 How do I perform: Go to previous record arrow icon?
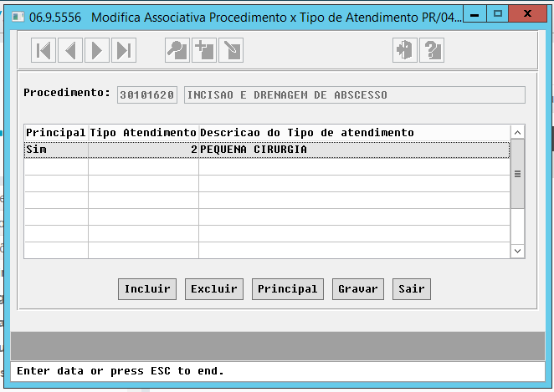pos(70,50)
